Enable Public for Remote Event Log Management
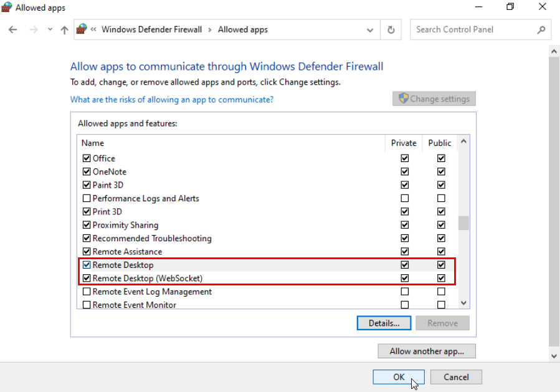Viewport: 560px width, 392px height. coord(441,292)
